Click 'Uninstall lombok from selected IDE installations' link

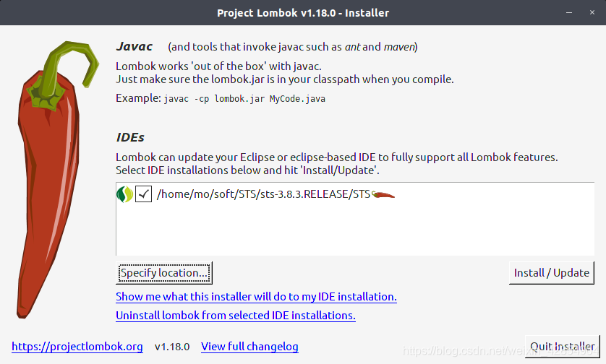(x=236, y=316)
